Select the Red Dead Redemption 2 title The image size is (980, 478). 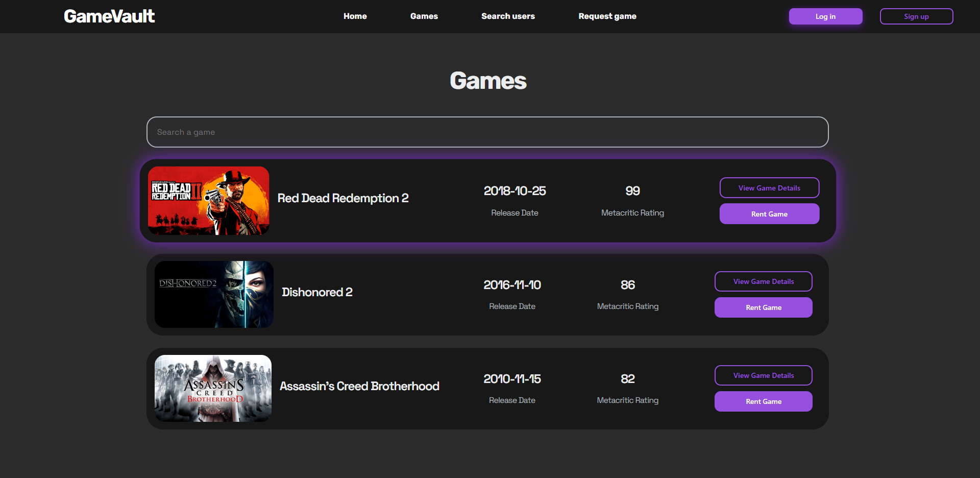[x=343, y=198]
